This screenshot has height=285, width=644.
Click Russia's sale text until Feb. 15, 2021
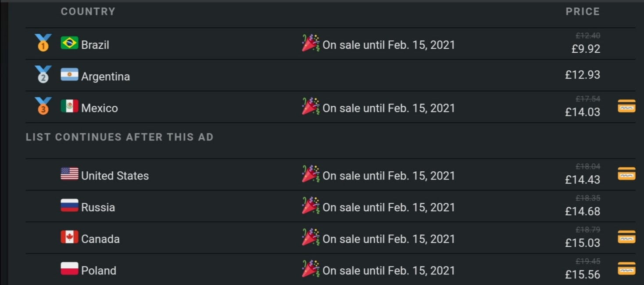coord(389,207)
